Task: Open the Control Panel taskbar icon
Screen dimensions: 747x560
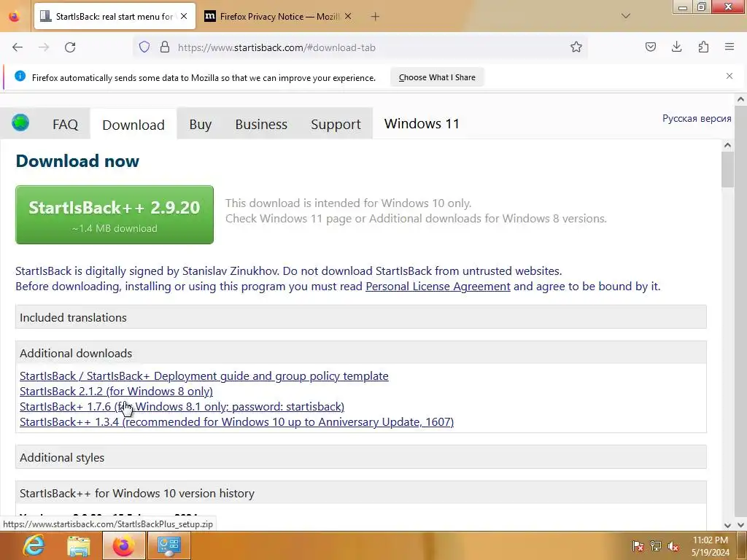Action: 169,545
